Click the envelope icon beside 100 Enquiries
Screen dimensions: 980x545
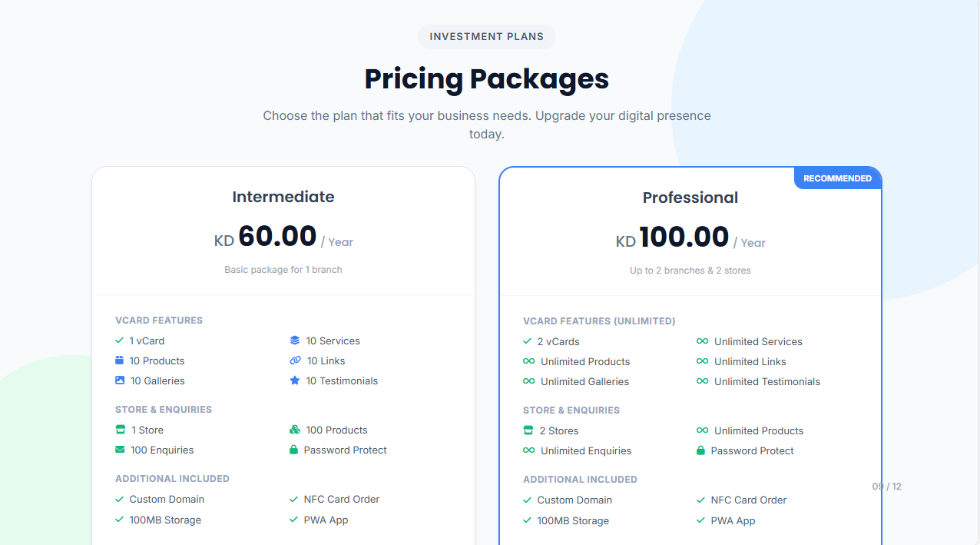120,450
